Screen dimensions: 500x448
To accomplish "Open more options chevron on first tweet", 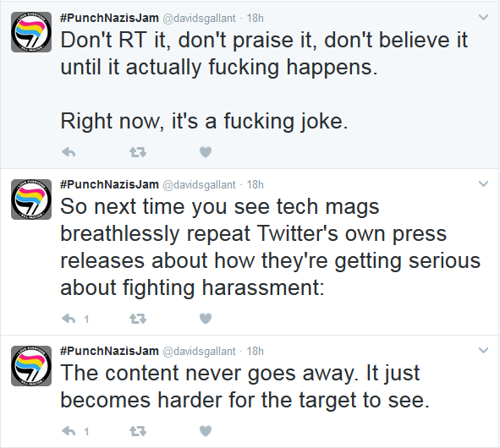I will 483,18.
